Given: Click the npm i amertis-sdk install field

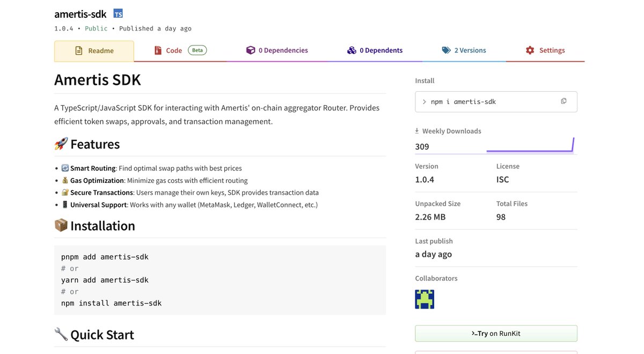Looking at the screenshot, I should [496, 101].
